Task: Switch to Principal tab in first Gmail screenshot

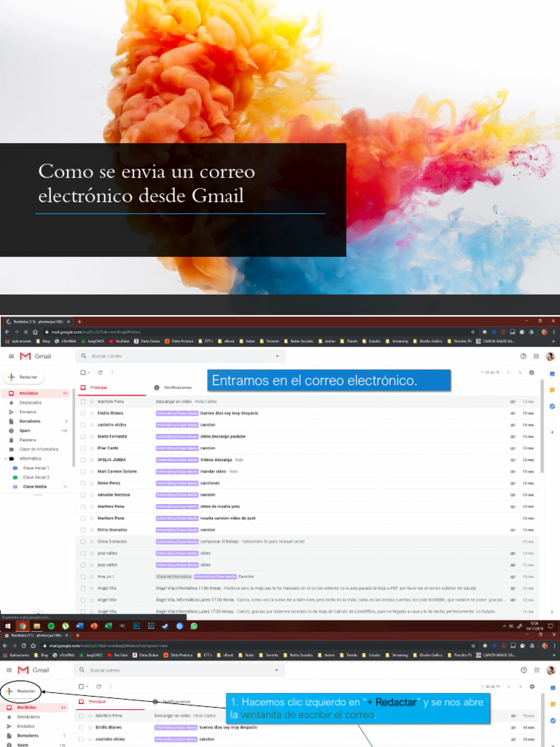Action: [x=111, y=388]
